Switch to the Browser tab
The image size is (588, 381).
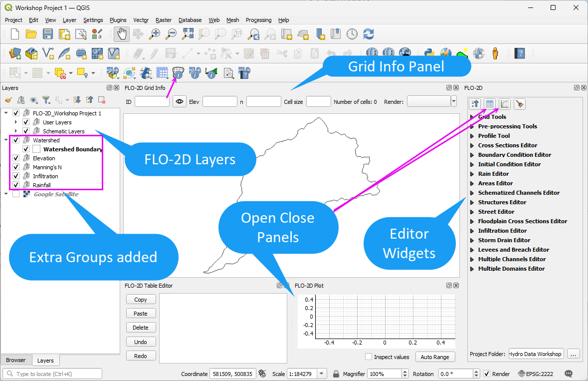pyautogui.click(x=16, y=360)
